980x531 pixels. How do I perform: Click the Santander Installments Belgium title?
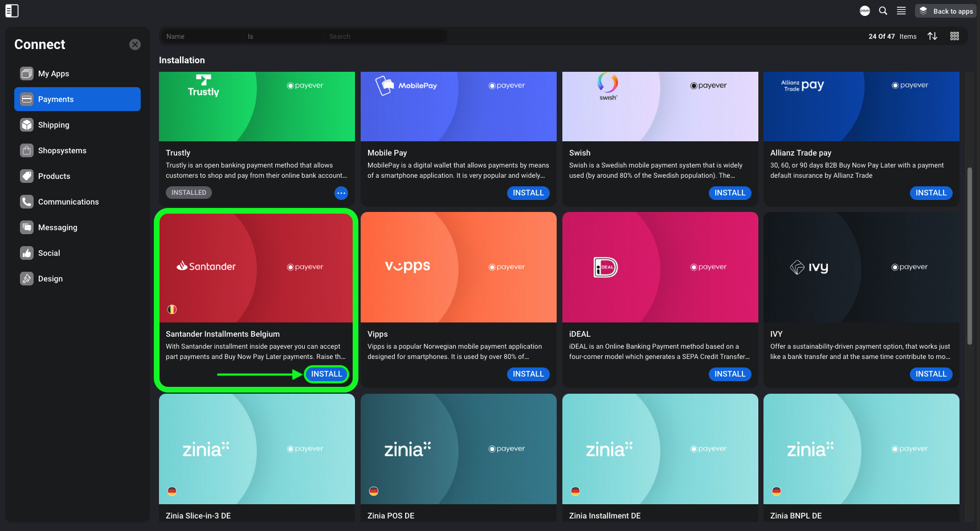click(x=223, y=334)
